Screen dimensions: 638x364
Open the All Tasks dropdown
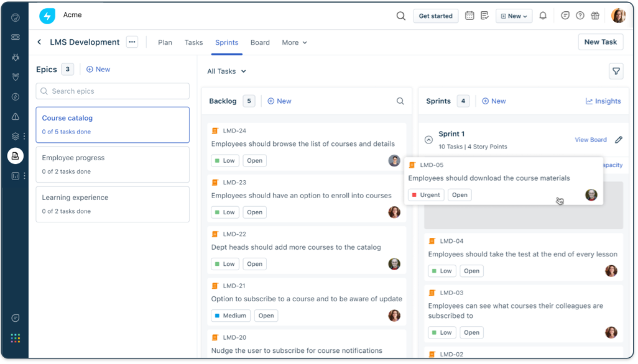tap(226, 71)
